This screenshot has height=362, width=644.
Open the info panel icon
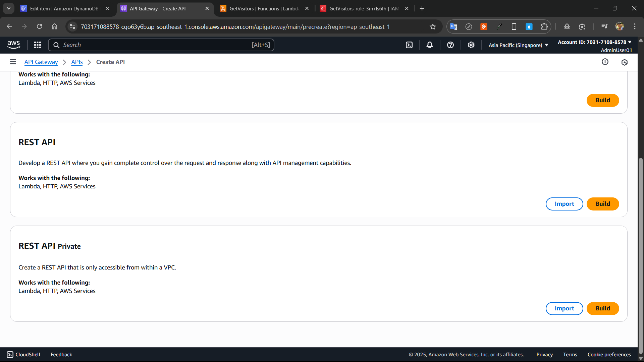605,62
